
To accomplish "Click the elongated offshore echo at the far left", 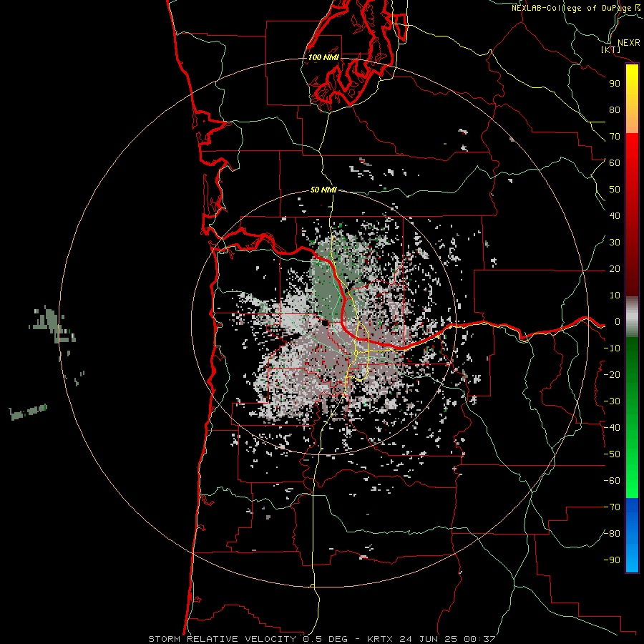I will coord(29,412).
